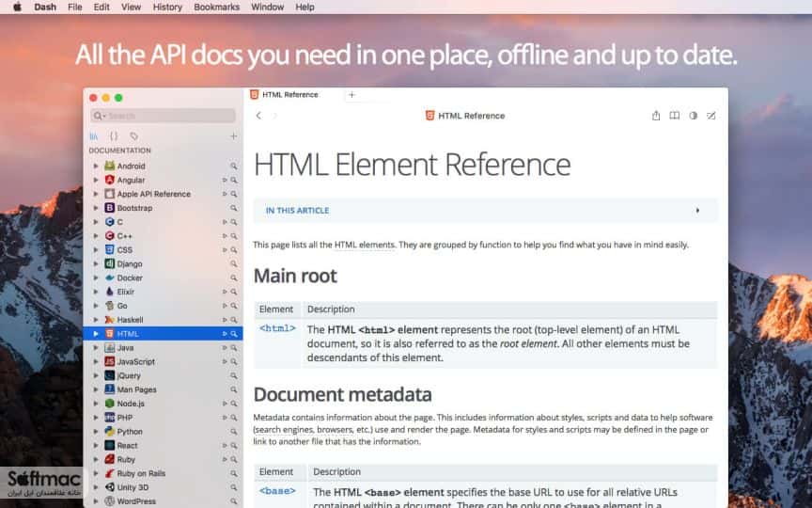Click the Ruby row small play triangle
The height and width of the screenshot is (508, 812).
[x=225, y=459]
